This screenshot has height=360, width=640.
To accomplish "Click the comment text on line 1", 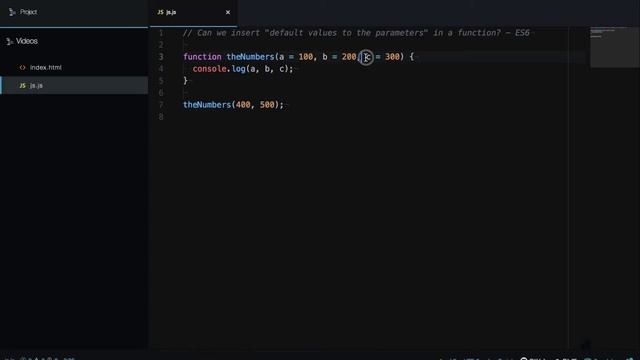I will click(x=356, y=33).
